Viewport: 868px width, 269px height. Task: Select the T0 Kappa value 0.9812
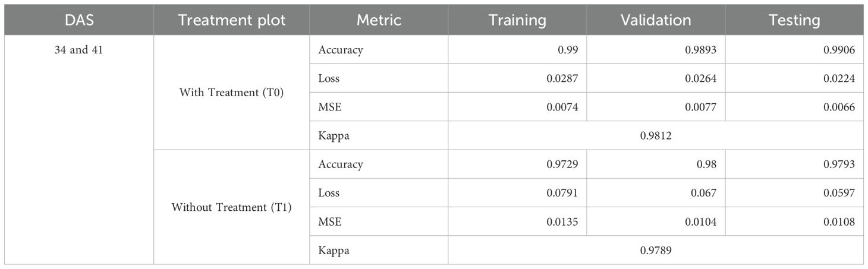tap(656, 135)
